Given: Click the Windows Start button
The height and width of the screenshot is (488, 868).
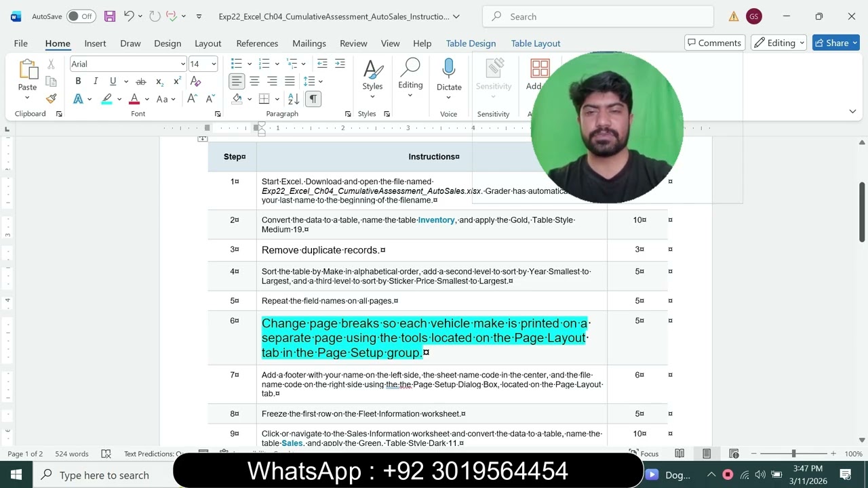Looking at the screenshot, I should pos(16,474).
